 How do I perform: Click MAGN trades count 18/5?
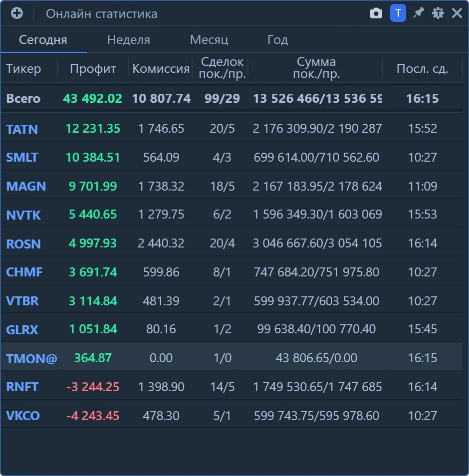coord(223,186)
